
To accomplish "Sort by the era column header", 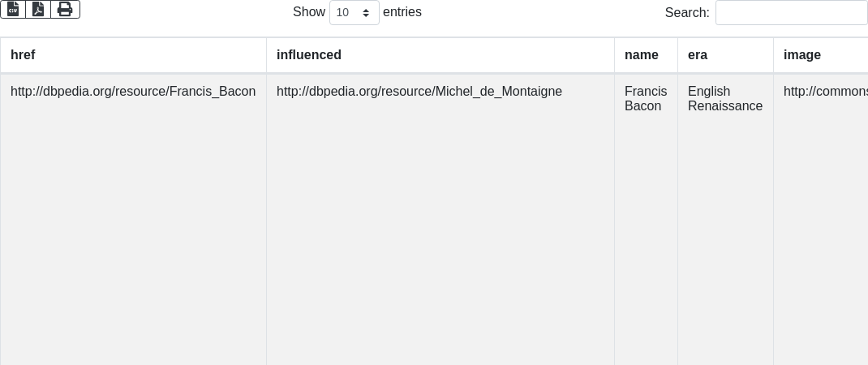I will click(x=698, y=55).
